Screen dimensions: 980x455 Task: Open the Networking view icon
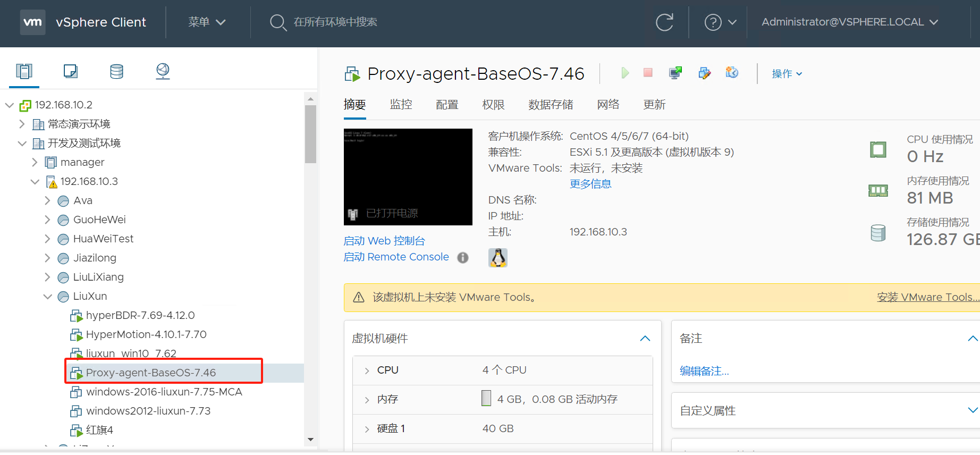(163, 71)
